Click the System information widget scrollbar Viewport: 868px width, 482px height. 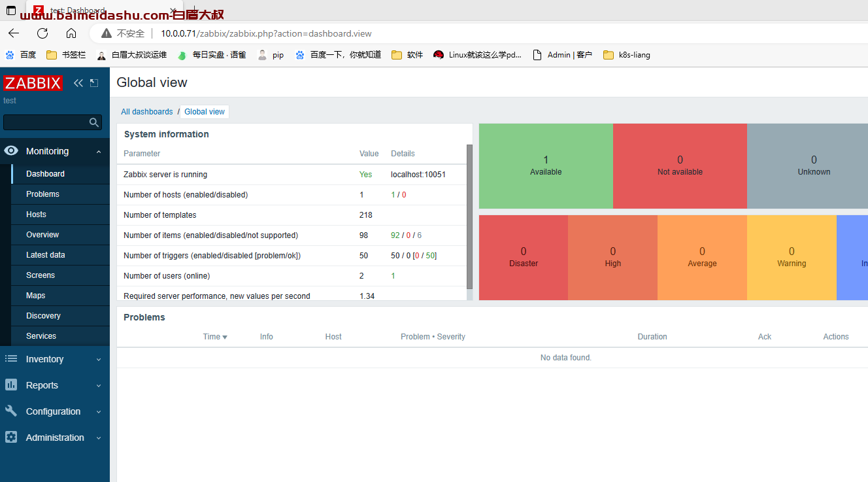(469, 217)
